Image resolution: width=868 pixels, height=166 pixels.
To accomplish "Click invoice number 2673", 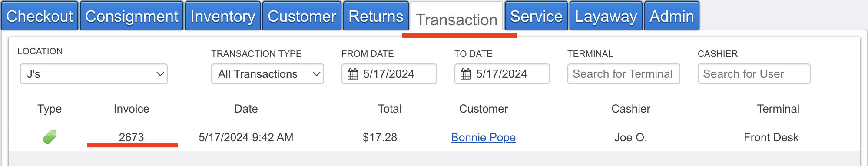I will (x=131, y=137).
